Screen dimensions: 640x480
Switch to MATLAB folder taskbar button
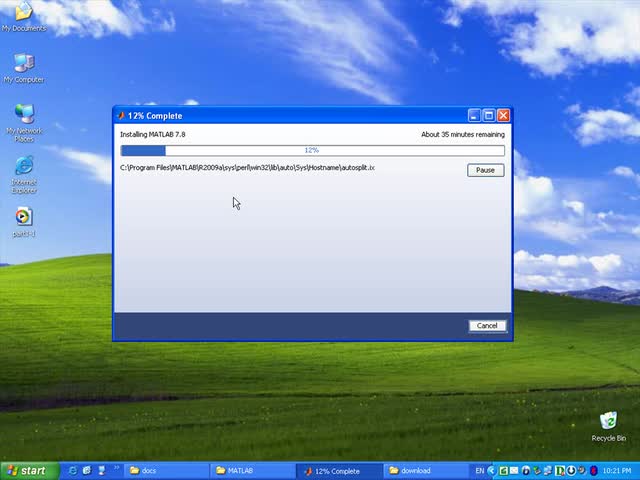click(253, 471)
